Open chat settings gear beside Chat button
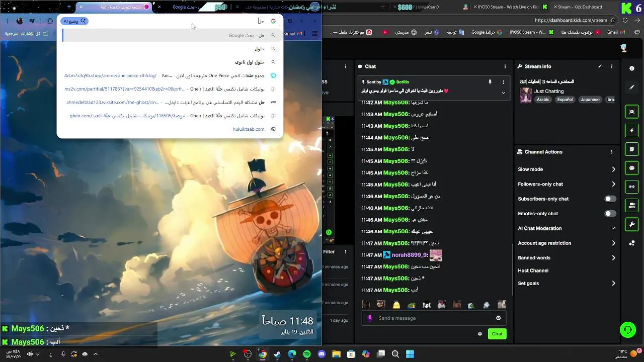 pyautogui.click(x=480, y=334)
